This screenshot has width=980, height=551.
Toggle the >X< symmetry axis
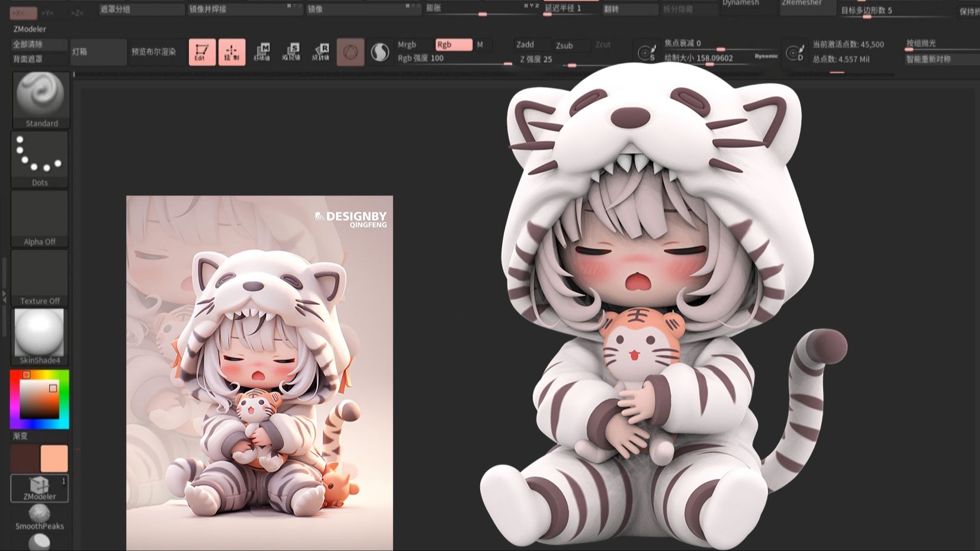coord(24,12)
